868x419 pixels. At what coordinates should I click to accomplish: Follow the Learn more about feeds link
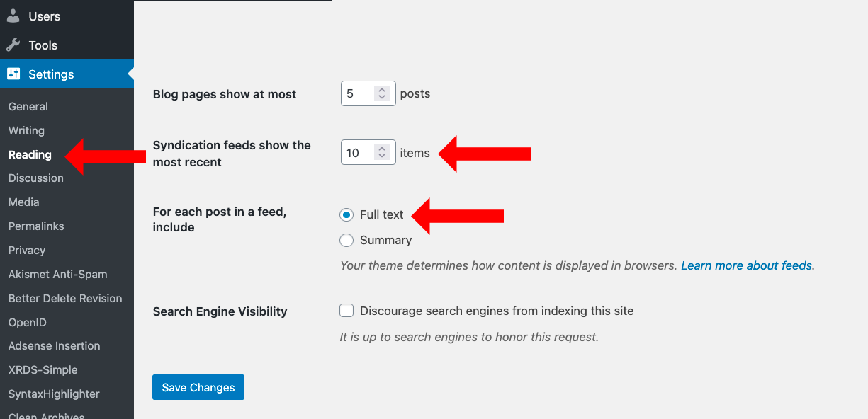746,266
